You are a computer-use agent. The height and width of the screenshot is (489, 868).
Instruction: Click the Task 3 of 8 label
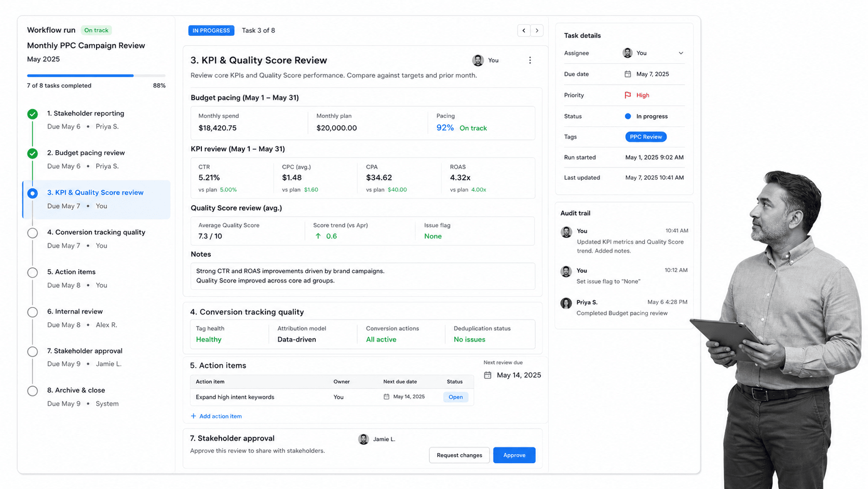pyautogui.click(x=259, y=31)
